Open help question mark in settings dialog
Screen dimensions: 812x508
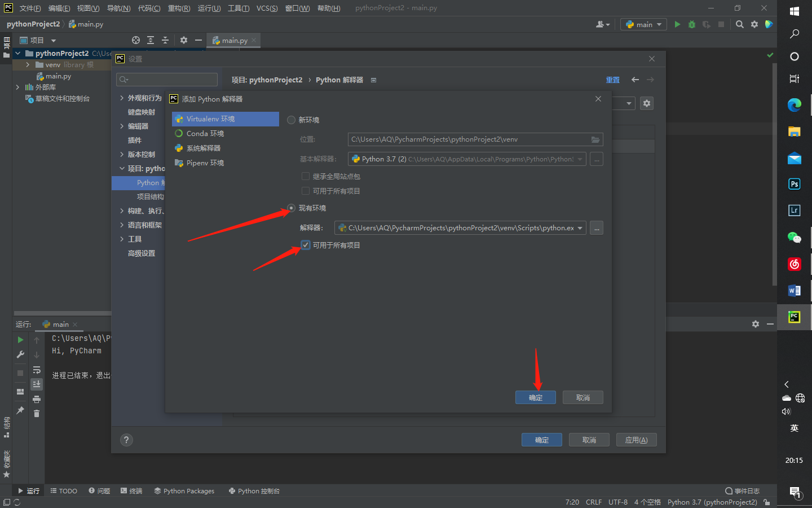click(x=126, y=440)
